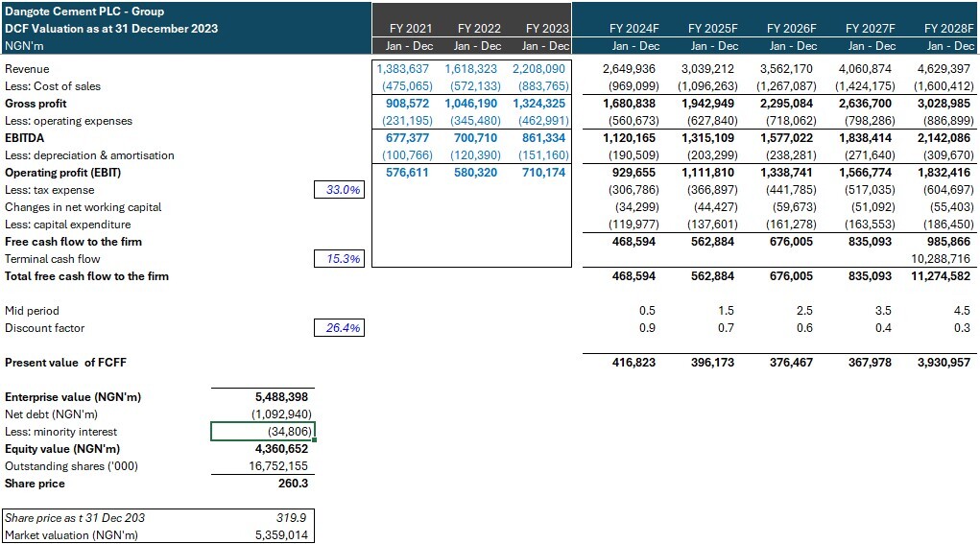Screen dimensions: 980x544
Task: Click FY 2023 gross profit 1,324,325
Action: coord(538,104)
